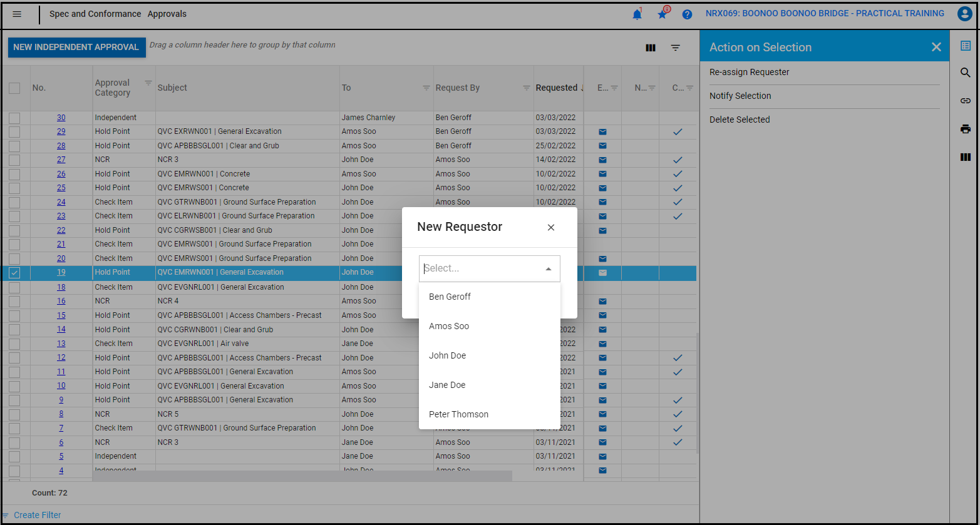Open Approval Category column filter menu
Screen dimensions: 980x525
coord(148,83)
